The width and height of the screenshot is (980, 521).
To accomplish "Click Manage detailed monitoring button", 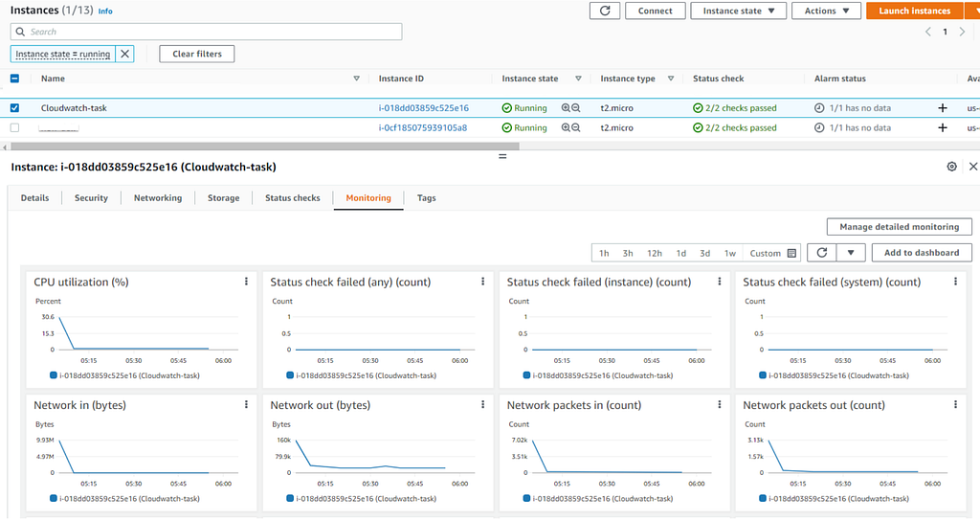I will (899, 226).
